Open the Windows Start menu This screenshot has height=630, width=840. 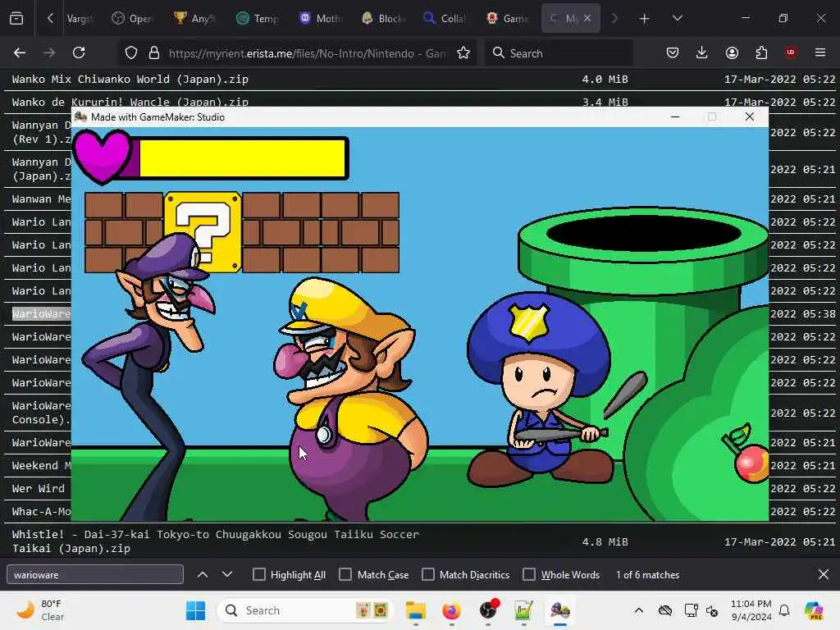coord(195,610)
